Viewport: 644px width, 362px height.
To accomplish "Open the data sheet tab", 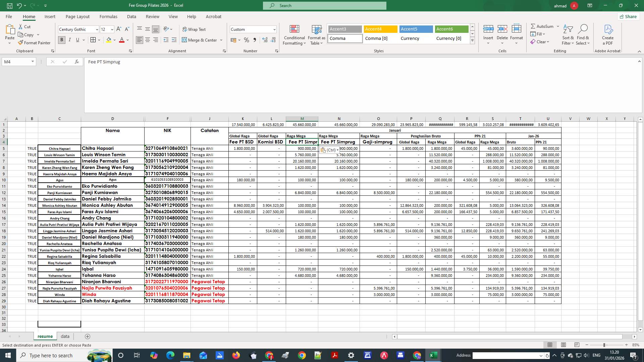I will click(65, 336).
